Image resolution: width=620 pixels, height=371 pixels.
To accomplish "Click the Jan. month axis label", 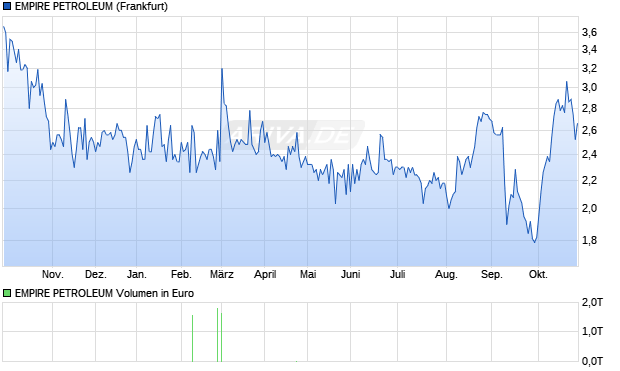I will (137, 274).
